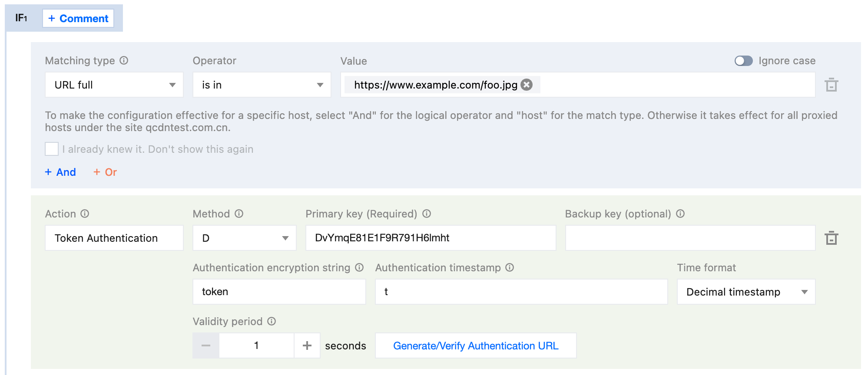
Task: Toggle the Ignore case switch
Action: [743, 61]
